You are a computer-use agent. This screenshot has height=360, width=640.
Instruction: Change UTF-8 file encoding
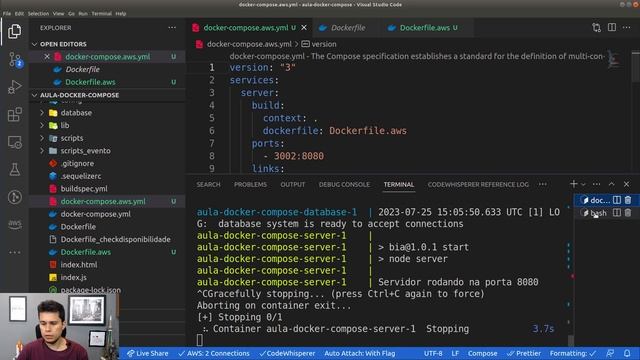[433, 353]
